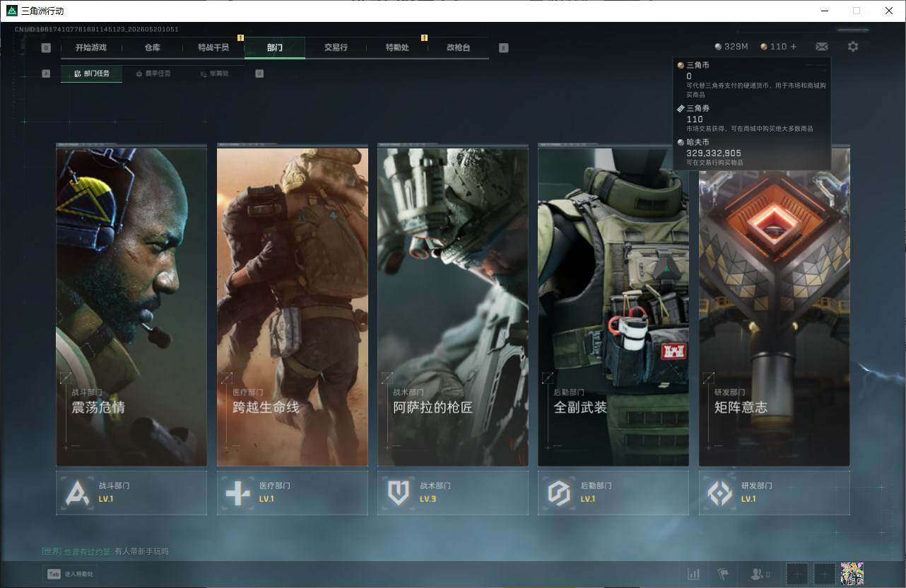Click the 哈夫币 heading in currency tooltip
This screenshot has height=588, width=906.
pyautogui.click(x=698, y=142)
